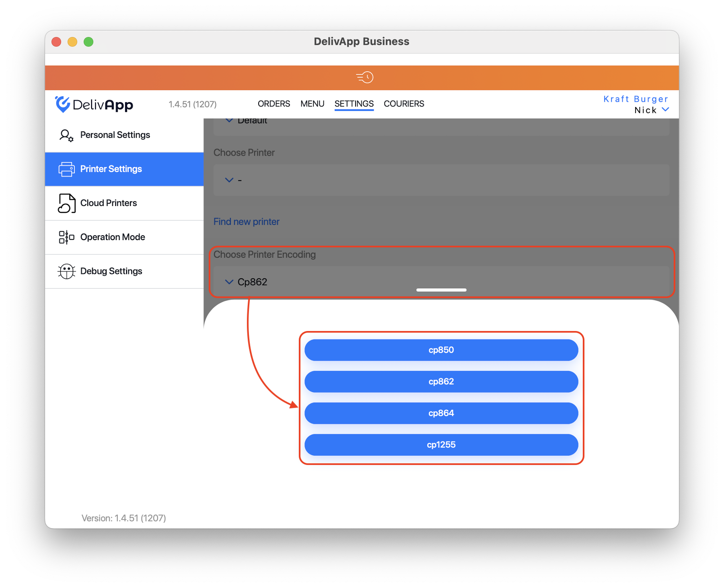Image resolution: width=724 pixels, height=588 pixels.
Task: Click the DelivApp logo
Action: [94, 105]
